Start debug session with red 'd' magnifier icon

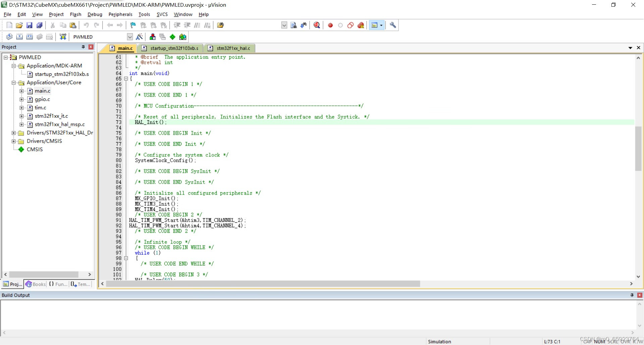pos(317,25)
